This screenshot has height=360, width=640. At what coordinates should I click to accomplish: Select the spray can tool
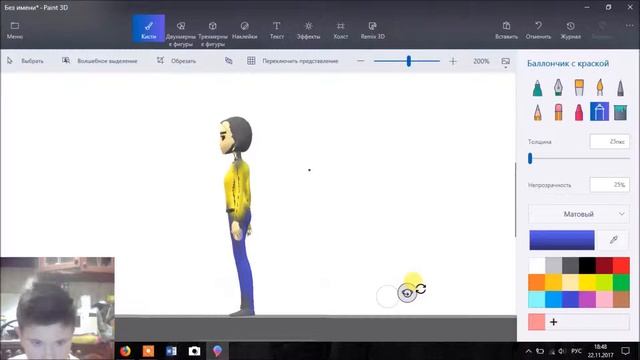pyautogui.click(x=600, y=111)
